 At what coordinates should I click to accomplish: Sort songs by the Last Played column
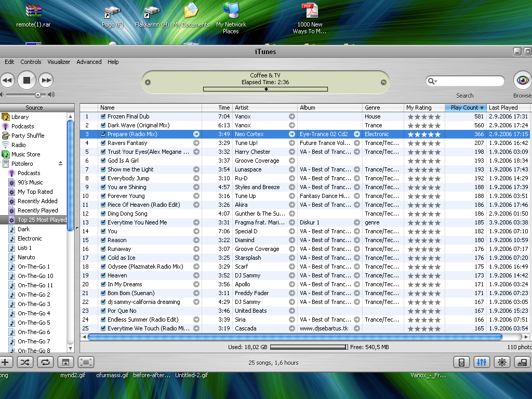tap(509, 108)
